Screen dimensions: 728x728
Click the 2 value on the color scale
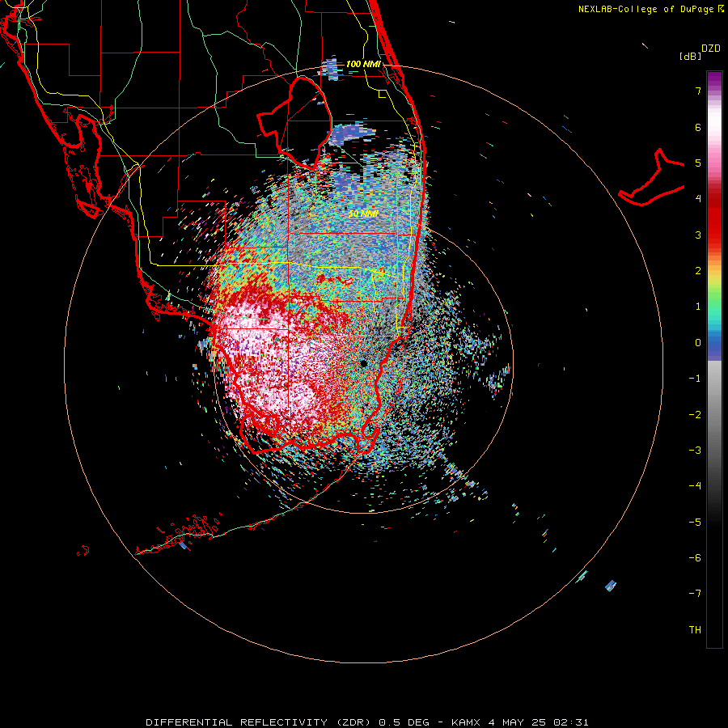pyautogui.click(x=698, y=271)
